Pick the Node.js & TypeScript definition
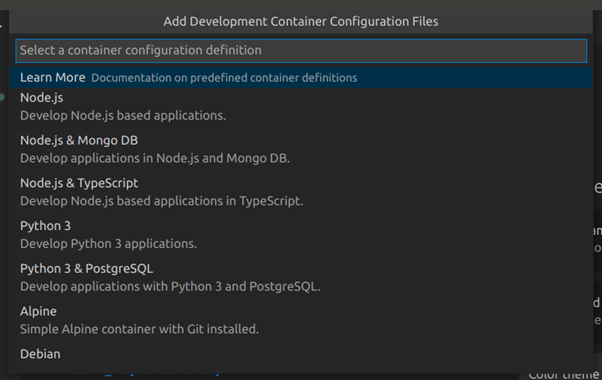Screen dimensions: 602x380 pos(301,192)
